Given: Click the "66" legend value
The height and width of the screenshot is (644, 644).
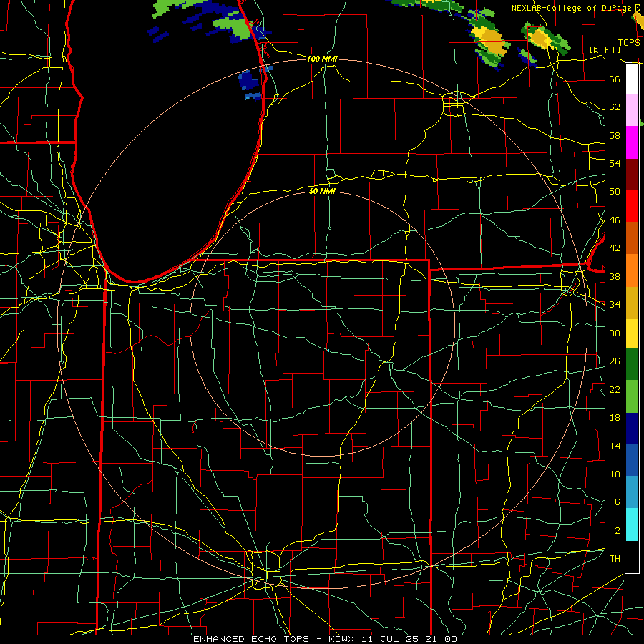Looking at the screenshot, I should 615,79.
